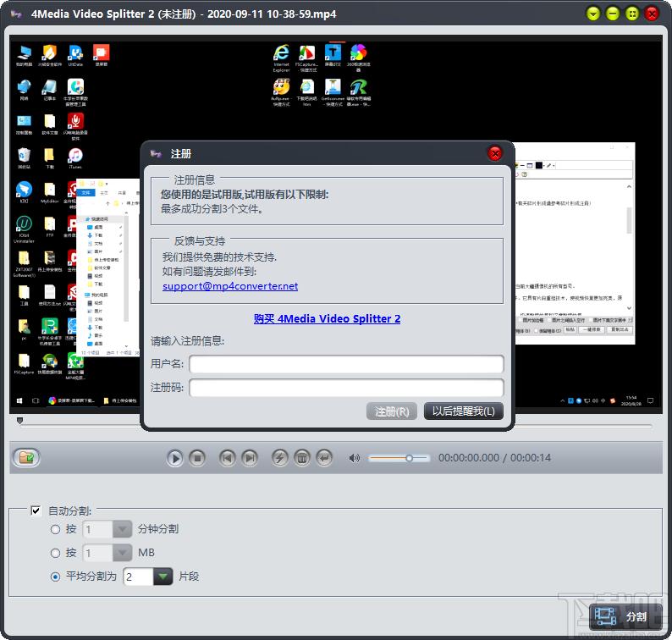Expand the minutes value dropdown
The image size is (672, 640).
coord(122,529)
